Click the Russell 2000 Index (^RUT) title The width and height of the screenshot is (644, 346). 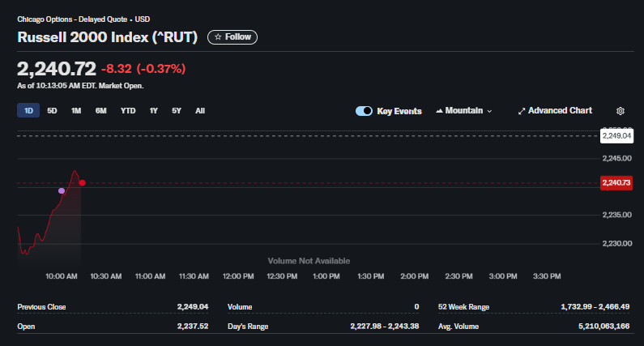[x=107, y=37]
